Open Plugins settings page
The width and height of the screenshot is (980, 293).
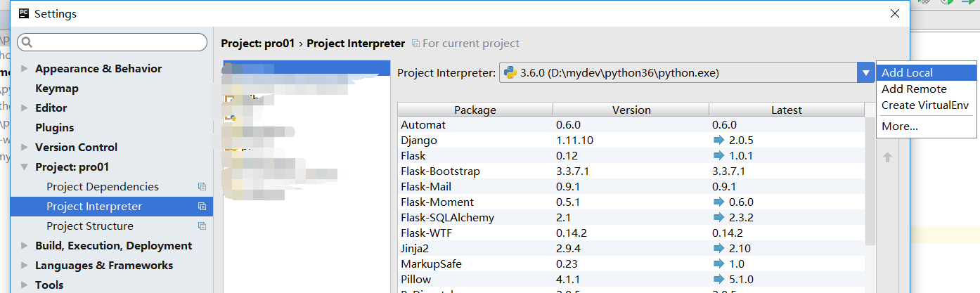coord(54,128)
